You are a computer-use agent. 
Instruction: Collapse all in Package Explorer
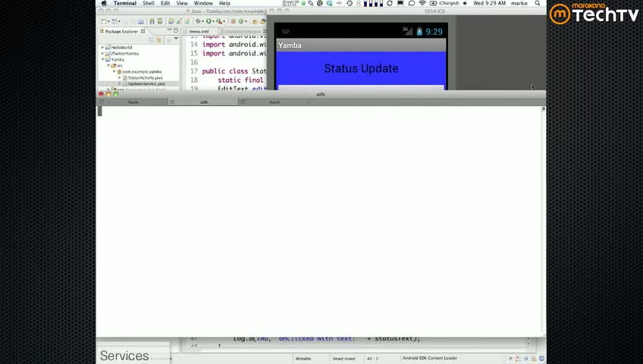(x=152, y=40)
